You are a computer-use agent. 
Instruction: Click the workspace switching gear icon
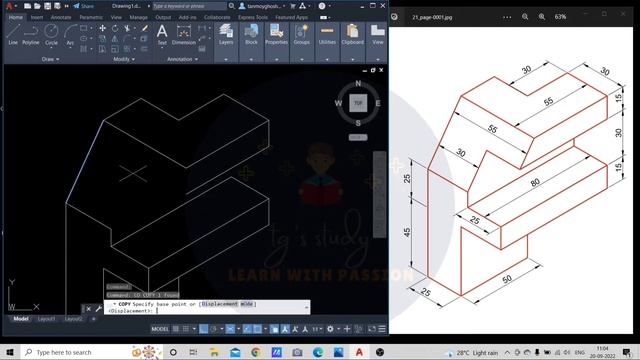330,329
